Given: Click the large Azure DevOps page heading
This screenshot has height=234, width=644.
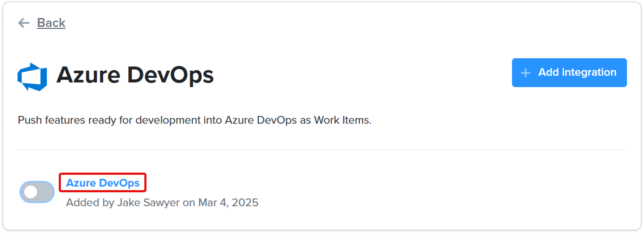Looking at the screenshot, I should click(x=135, y=75).
